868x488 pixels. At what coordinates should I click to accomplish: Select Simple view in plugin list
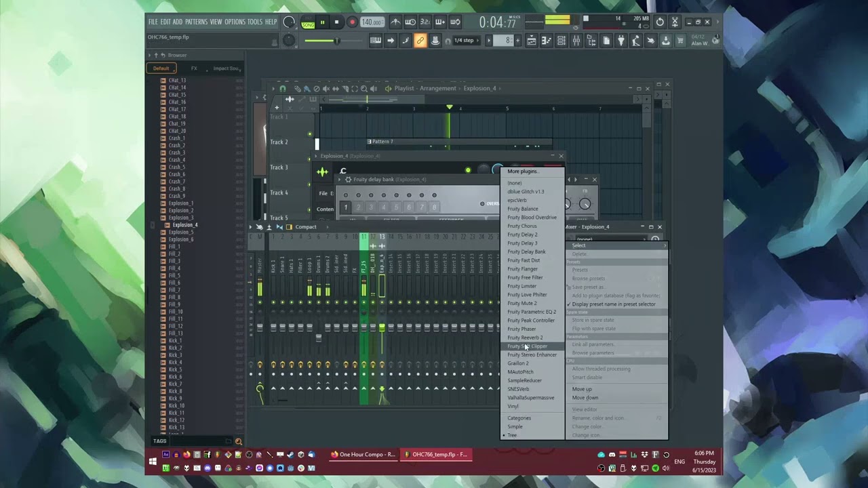[515, 427]
